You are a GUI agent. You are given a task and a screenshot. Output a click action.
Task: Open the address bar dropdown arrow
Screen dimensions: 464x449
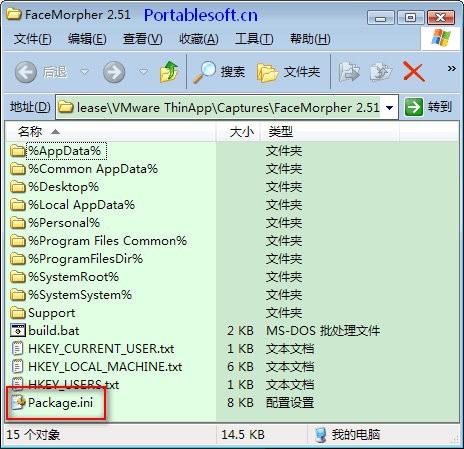click(x=389, y=108)
